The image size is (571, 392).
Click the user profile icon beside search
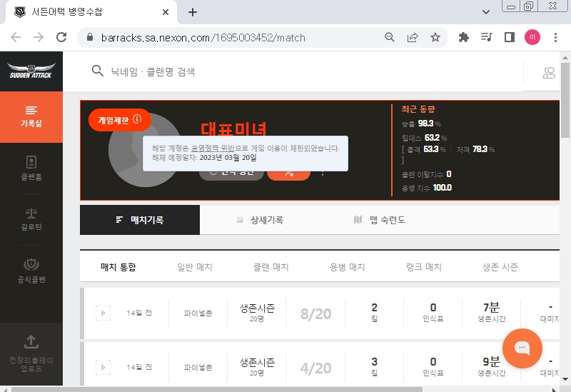pyautogui.click(x=549, y=72)
